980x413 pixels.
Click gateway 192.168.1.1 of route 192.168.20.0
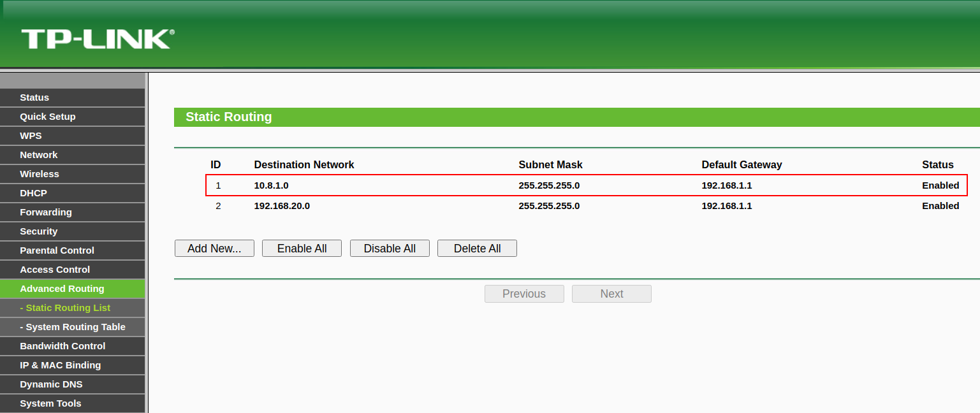click(727, 206)
